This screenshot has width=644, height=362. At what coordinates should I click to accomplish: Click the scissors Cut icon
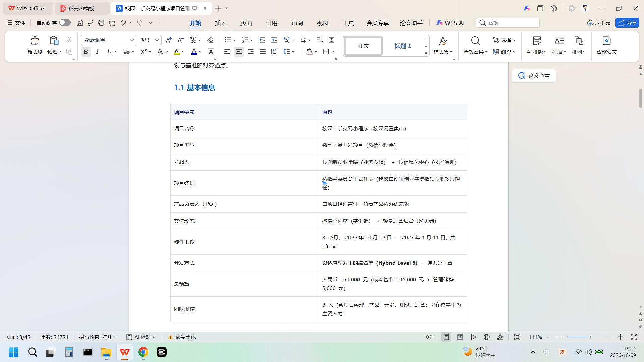(x=69, y=40)
